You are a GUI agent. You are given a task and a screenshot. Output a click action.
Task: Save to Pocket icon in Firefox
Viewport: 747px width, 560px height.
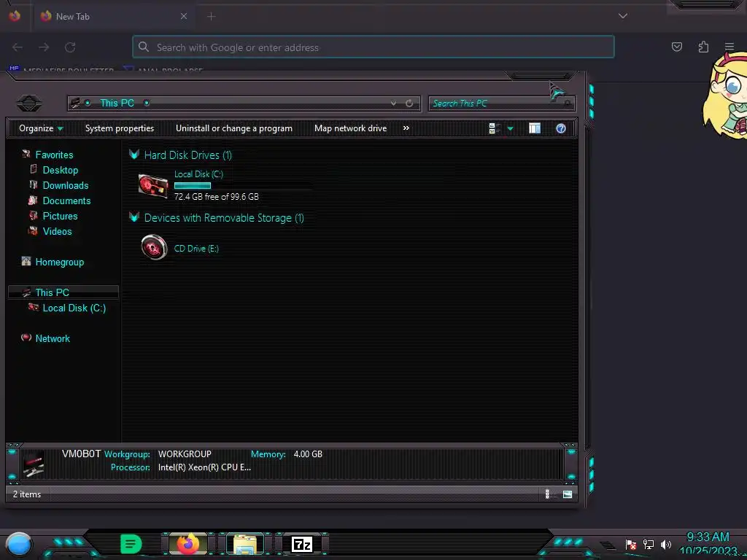pos(676,47)
